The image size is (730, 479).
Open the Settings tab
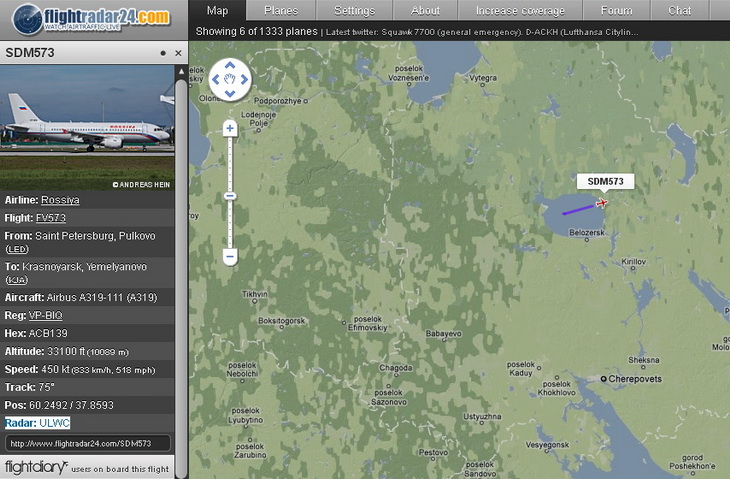pyautogui.click(x=354, y=10)
